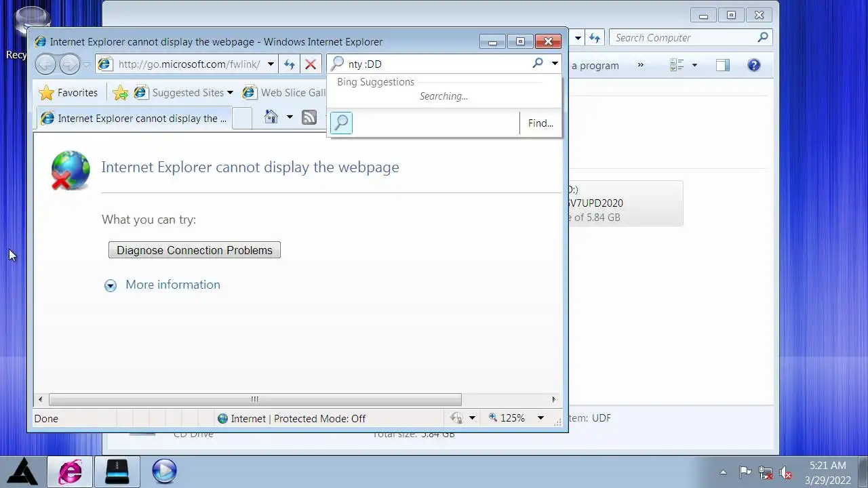The height and width of the screenshot is (488, 868).
Task: Click the error globe with red X image
Action: click(x=71, y=169)
